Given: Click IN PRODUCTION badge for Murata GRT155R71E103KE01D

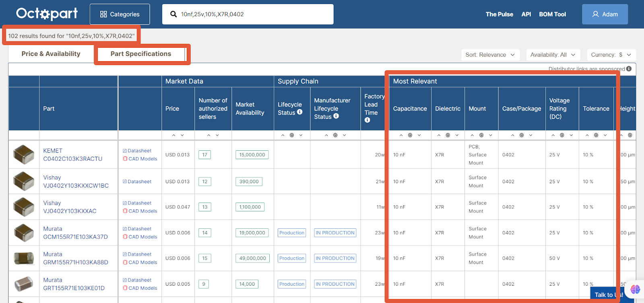Looking at the screenshot, I should click(x=335, y=284).
